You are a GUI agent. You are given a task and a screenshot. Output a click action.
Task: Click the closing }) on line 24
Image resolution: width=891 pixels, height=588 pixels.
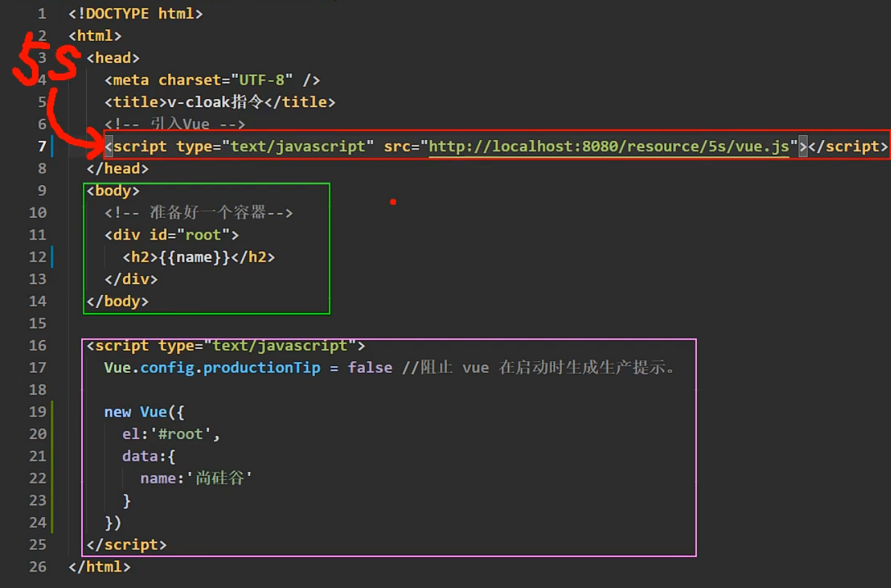[x=113, y=522]
